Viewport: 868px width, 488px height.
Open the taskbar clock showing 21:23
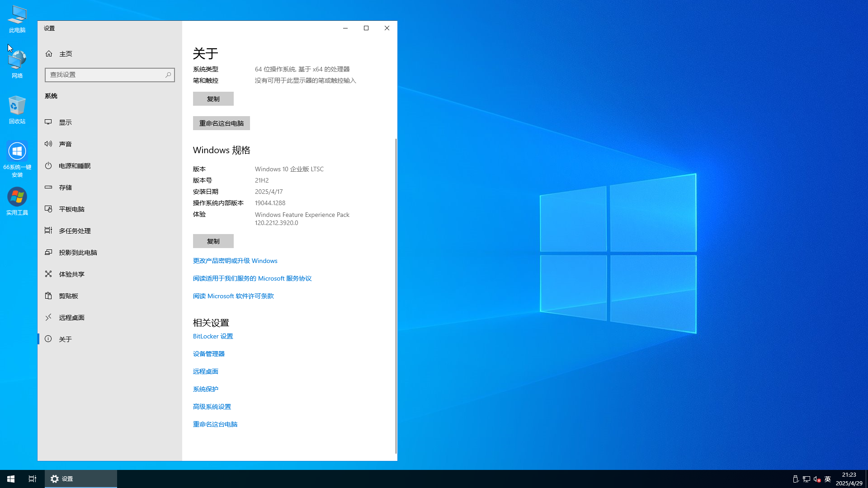849,479
